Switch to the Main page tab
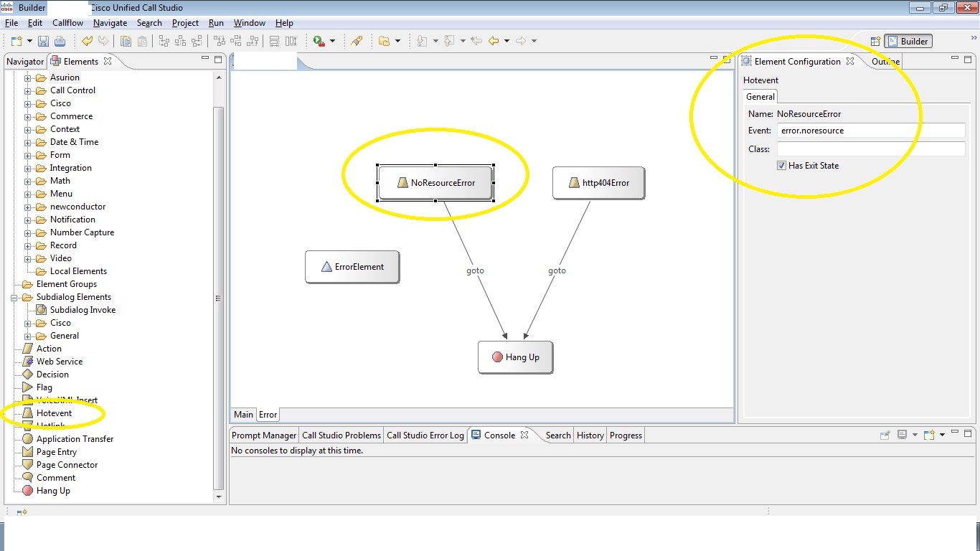The height and width of the screenshot is (551, 980). click(243, 415)
